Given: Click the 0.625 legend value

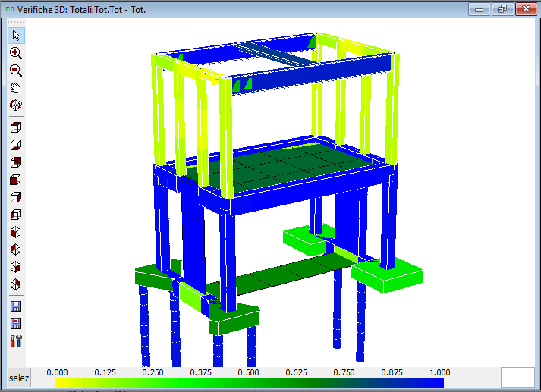Looking at the screenshot, I should 297,373.
